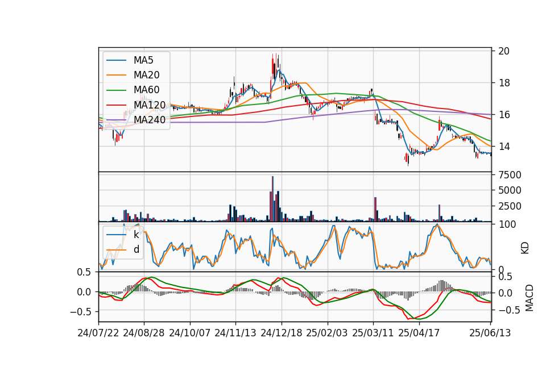
Task: Click the k legend label in KD panel
Action: coord(136,235)
